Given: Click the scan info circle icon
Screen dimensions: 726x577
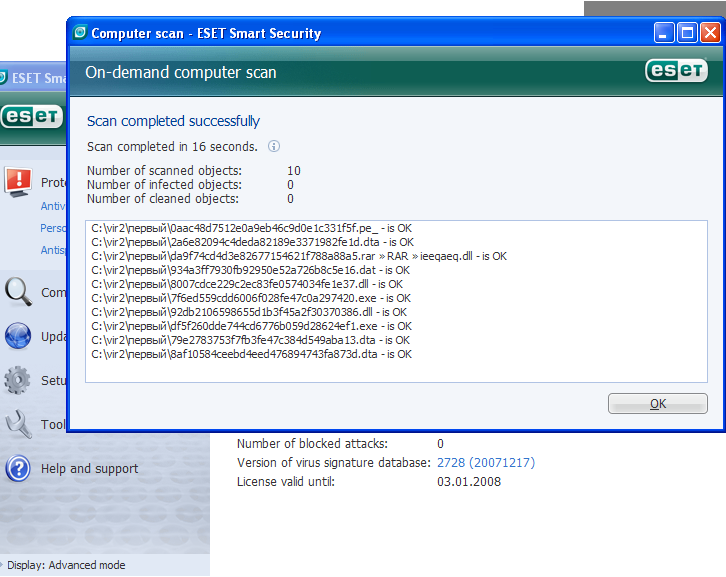Looking at the screenshot, I should click(x=274, y=146).
